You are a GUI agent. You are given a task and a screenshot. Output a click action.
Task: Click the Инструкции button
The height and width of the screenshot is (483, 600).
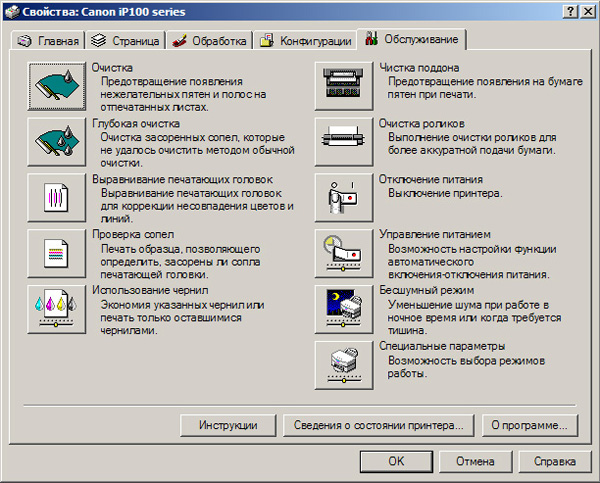coord(228,425)
